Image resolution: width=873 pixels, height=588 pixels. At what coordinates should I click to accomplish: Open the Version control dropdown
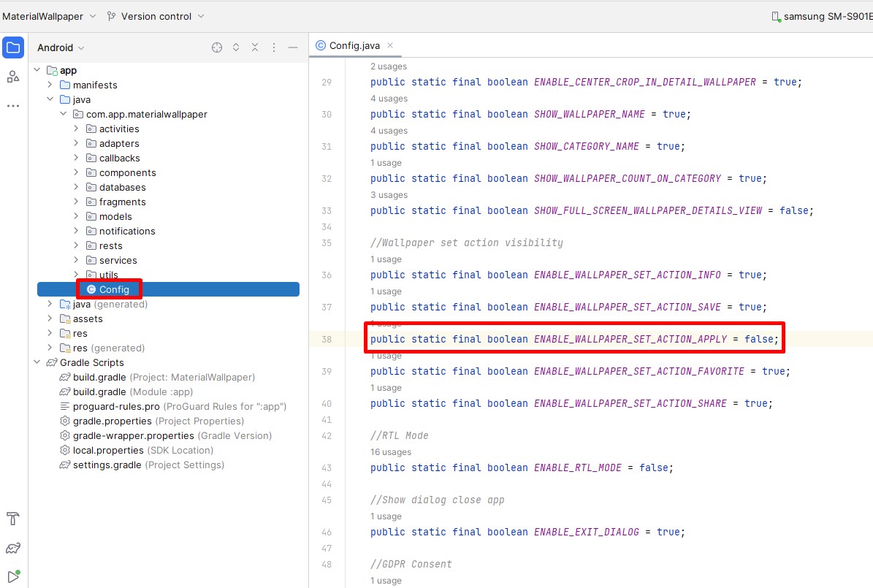[155, 16]
